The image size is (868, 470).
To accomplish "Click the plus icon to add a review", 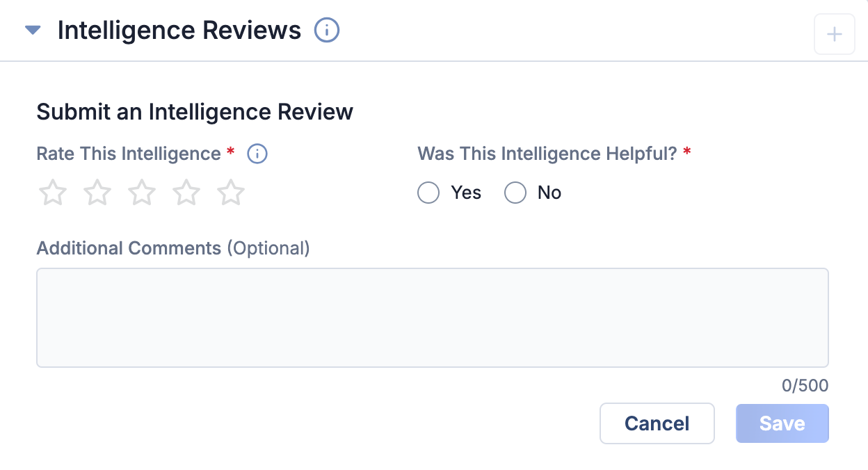I will point(834,33).
